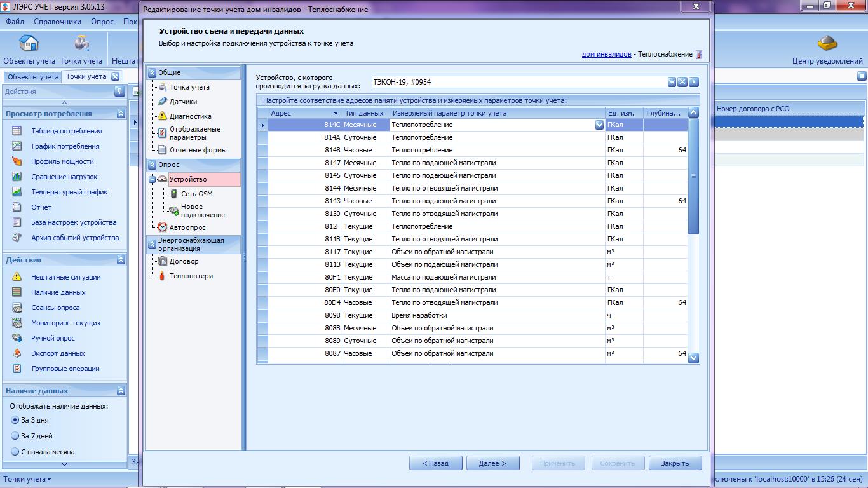This screenshot has height=488, width=868.
Task: Open device selection dropdown arrow
Action: point(672,82)
